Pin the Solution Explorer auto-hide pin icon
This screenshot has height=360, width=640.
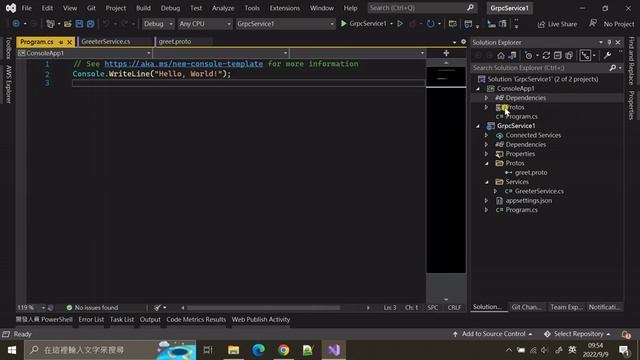pyautogui.click(x=609, y=42)
